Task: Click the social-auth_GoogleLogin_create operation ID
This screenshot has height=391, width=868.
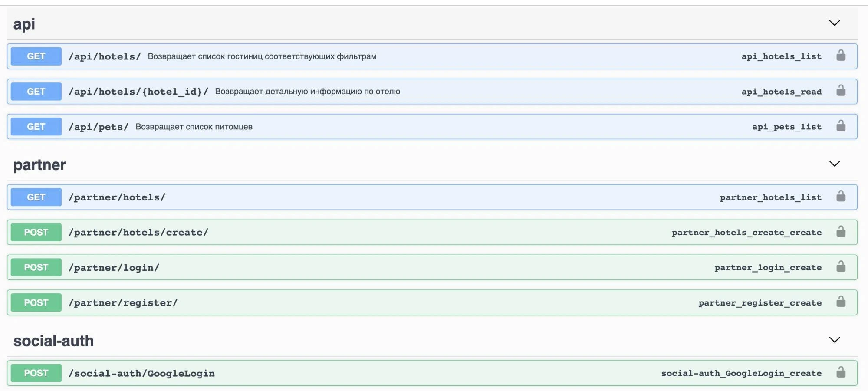Action: click(x=741, y=373)
